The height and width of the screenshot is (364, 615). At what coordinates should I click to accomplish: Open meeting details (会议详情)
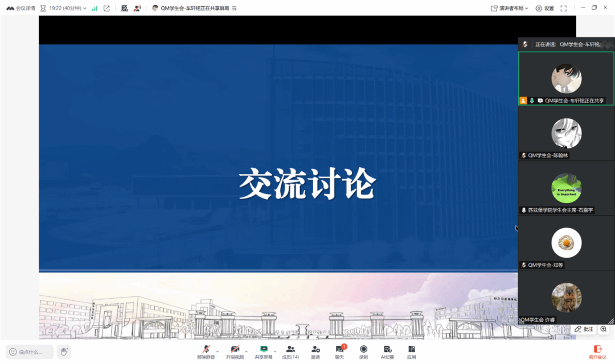point(20,9)
